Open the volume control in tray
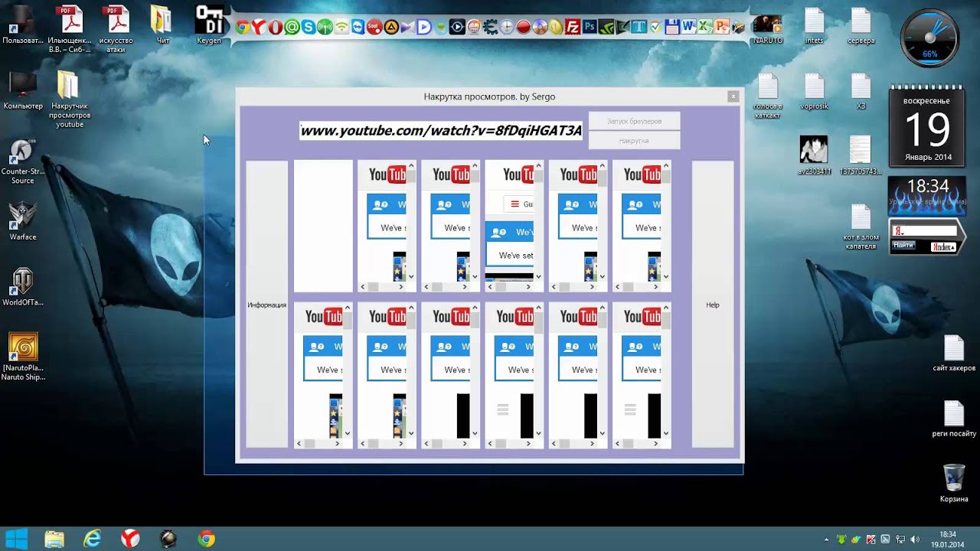Image resolution: width=980 pixels, height=551 pixels. click(x=915, y=540)
